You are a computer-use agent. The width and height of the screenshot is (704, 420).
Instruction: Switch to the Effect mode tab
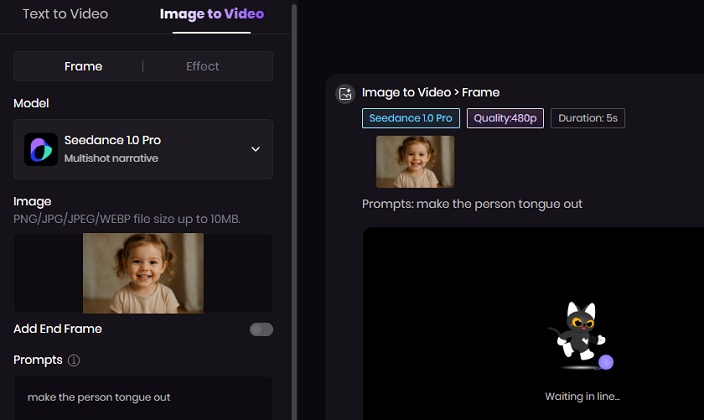[x=202, y=66]
